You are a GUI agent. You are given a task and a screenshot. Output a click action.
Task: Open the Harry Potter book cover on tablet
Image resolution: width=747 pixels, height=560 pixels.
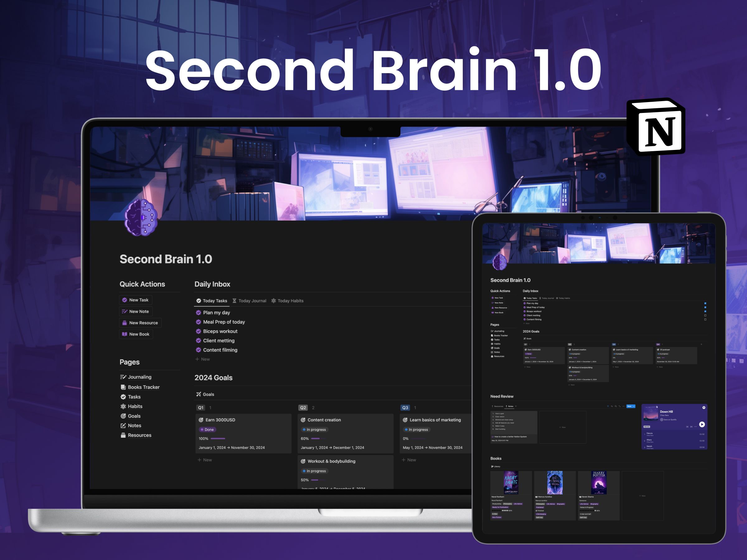pos(599,483)
